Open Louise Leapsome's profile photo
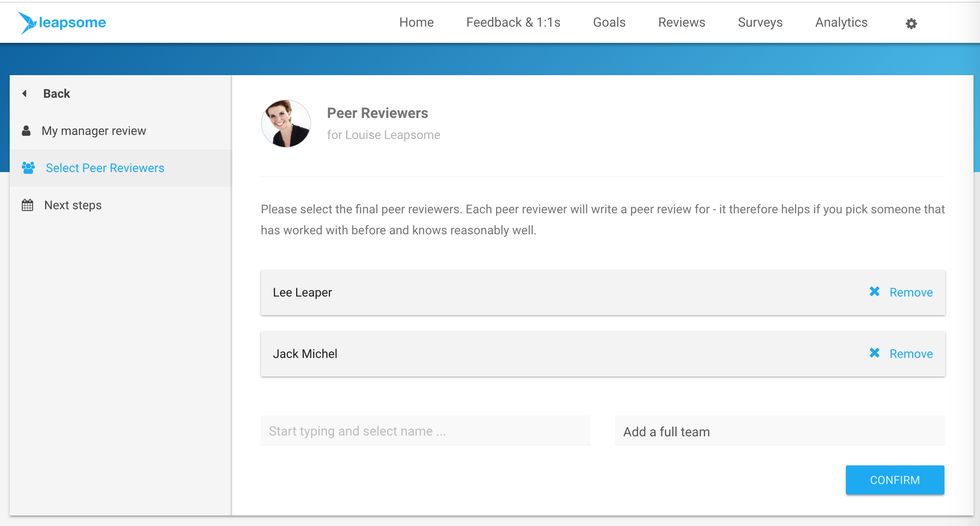 click(286, 124)
